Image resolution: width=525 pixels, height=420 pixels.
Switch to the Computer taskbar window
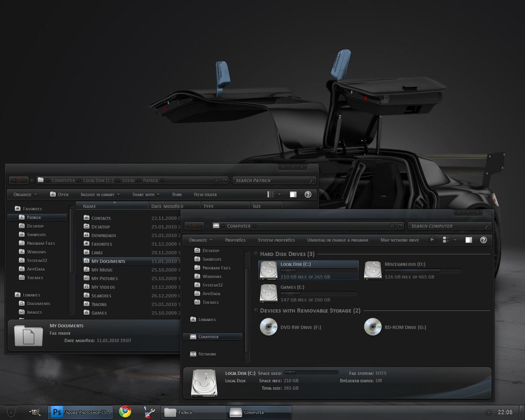coord(259,412)
